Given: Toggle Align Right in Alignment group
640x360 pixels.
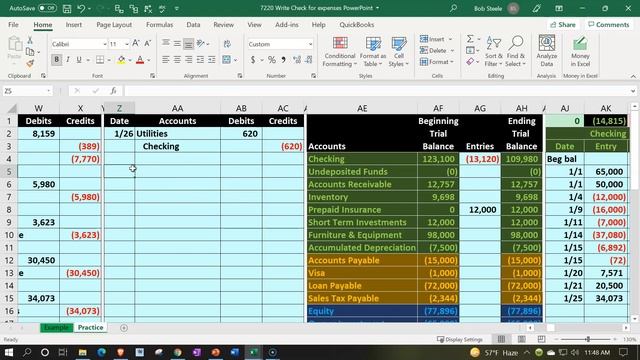Looking at the screenshot, I should [188, 60].
